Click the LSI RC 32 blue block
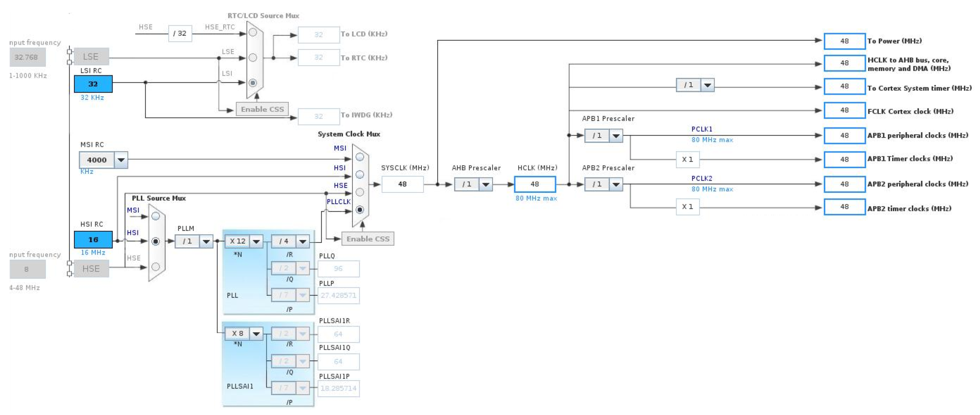The height and width of the screenshot is (415, 980). coord(93,84)
